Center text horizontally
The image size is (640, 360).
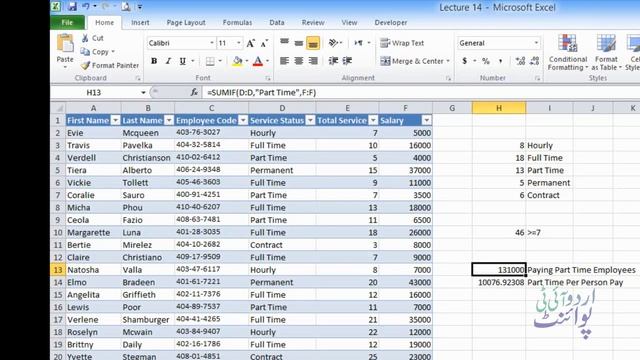(299, 61)
